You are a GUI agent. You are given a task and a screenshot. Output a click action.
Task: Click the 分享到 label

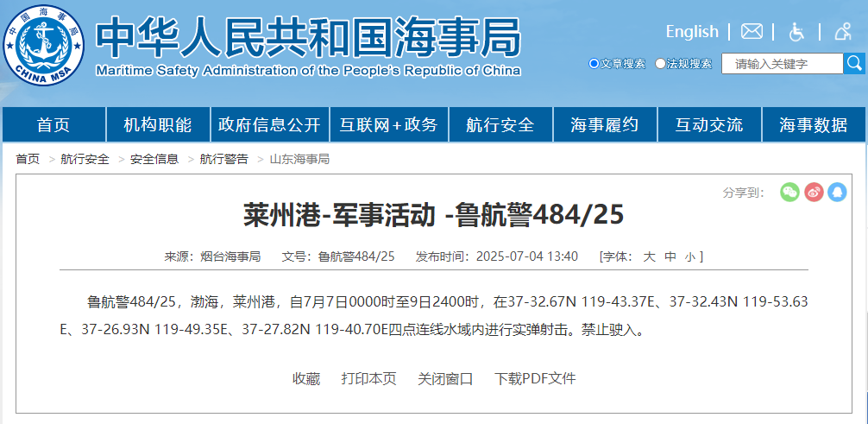[744, 193]
